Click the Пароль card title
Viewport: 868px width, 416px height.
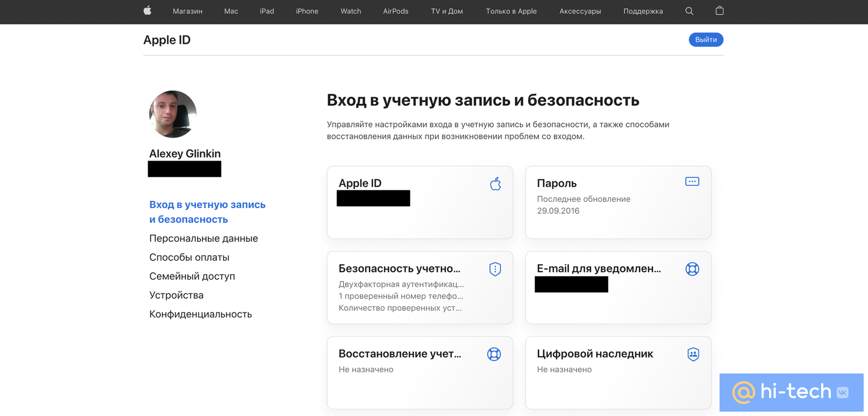click(557, 183)
